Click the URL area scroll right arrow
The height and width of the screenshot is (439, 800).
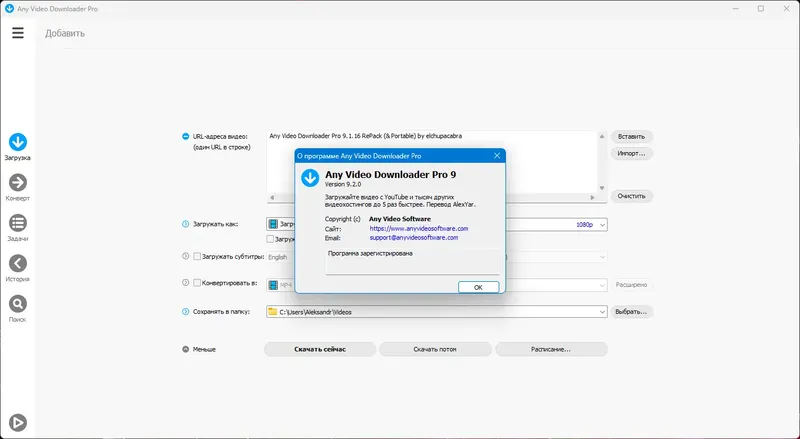592,197
